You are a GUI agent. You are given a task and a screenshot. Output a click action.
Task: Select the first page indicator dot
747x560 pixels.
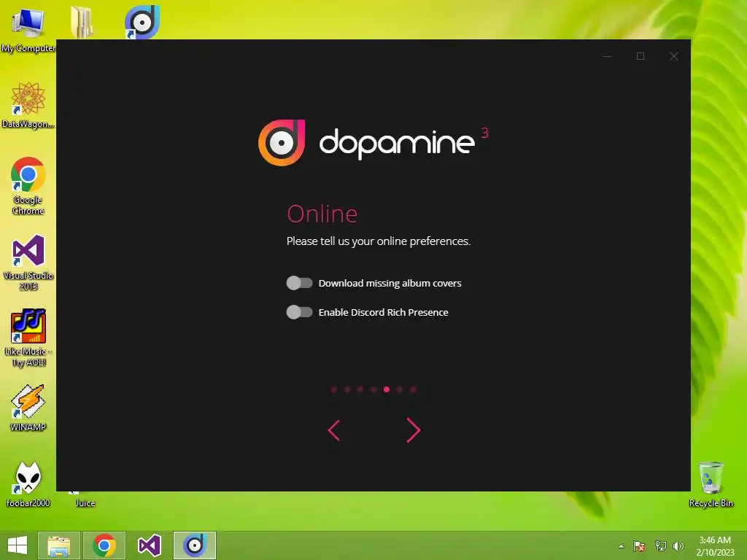334,389
